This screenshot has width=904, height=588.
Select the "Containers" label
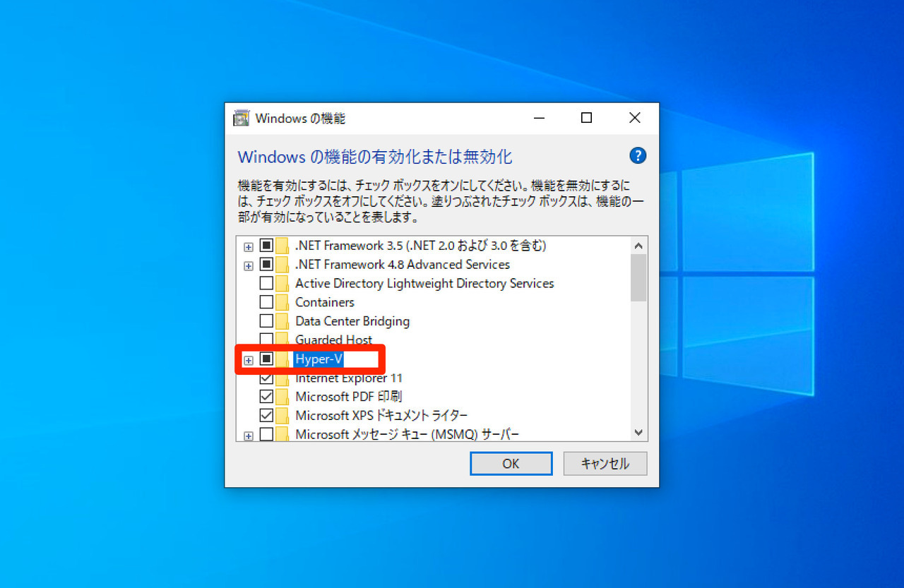(325, 302)
